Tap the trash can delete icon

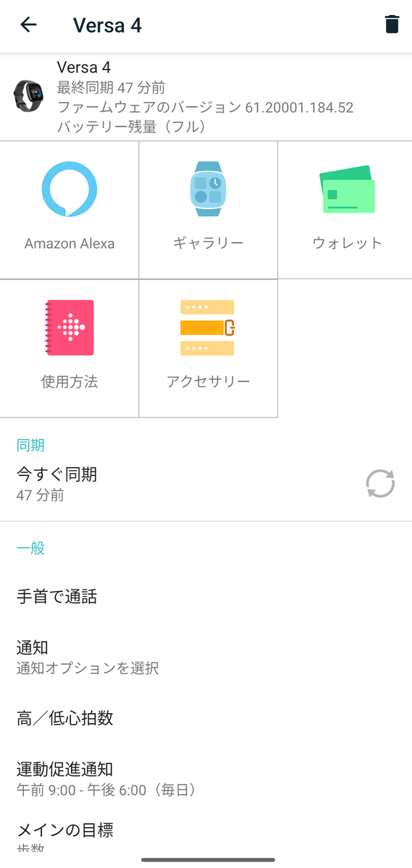pos(392,25)
